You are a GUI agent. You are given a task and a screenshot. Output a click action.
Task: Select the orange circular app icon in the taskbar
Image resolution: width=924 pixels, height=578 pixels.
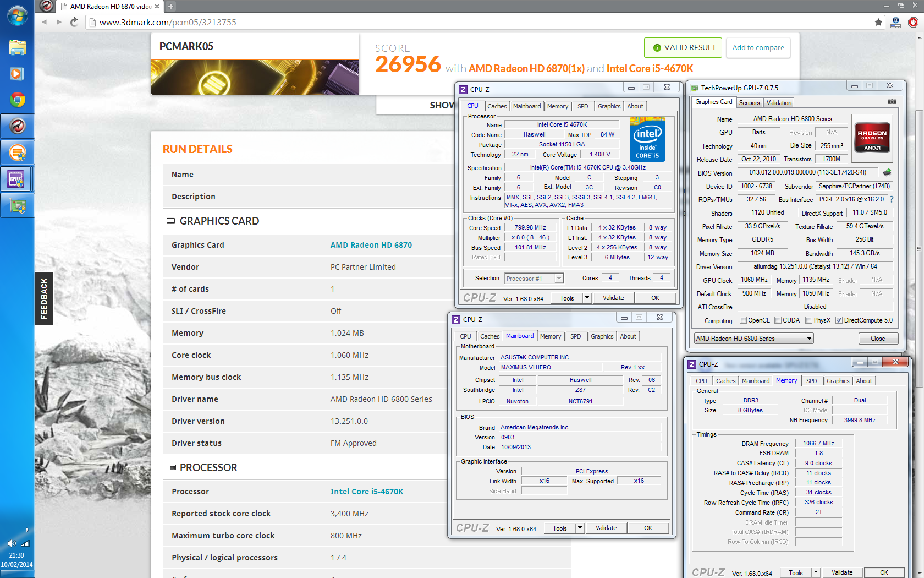pyautogui.click(x=17, y=152)
